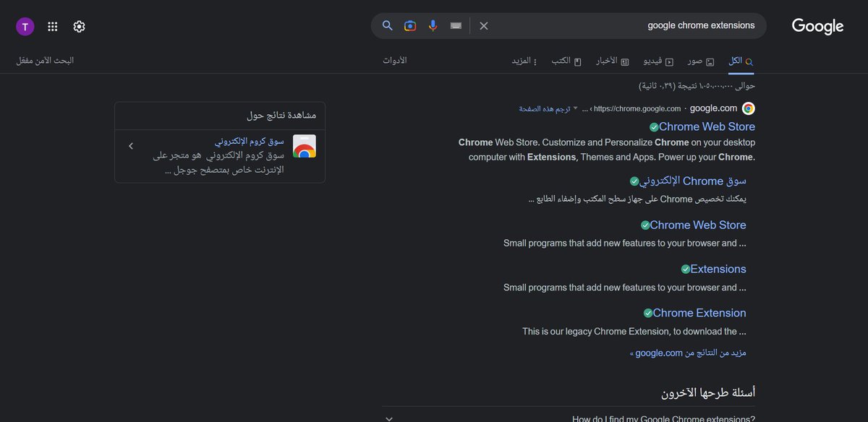Click the green check badge beside Chrome Extension
This screenshot has height=422, width=868.
point(648,313)
